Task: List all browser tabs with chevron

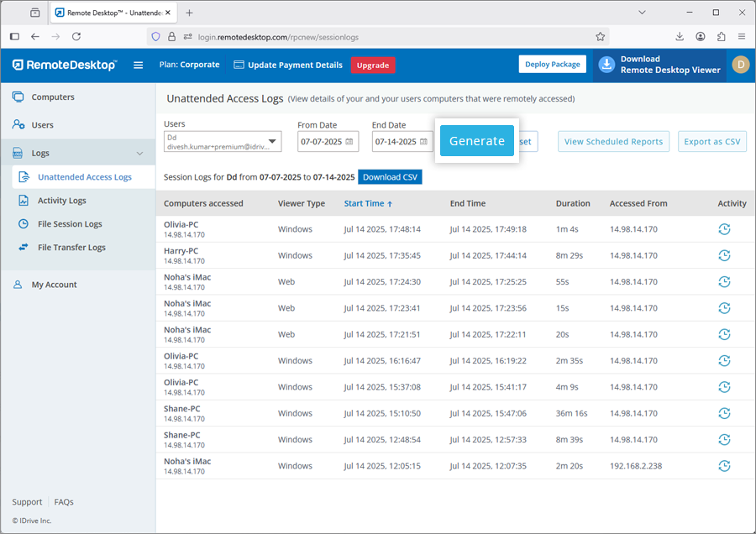Action: pyautogui.click(x=642, y=13)
